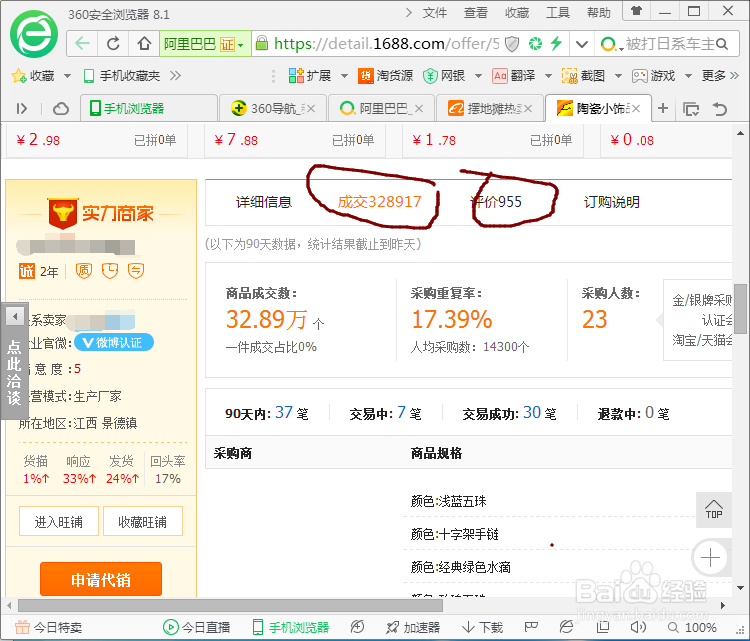This screenshot has height=641, width=750.
Task: Click the search magnifier icon
Action: (x=722, y=44)
